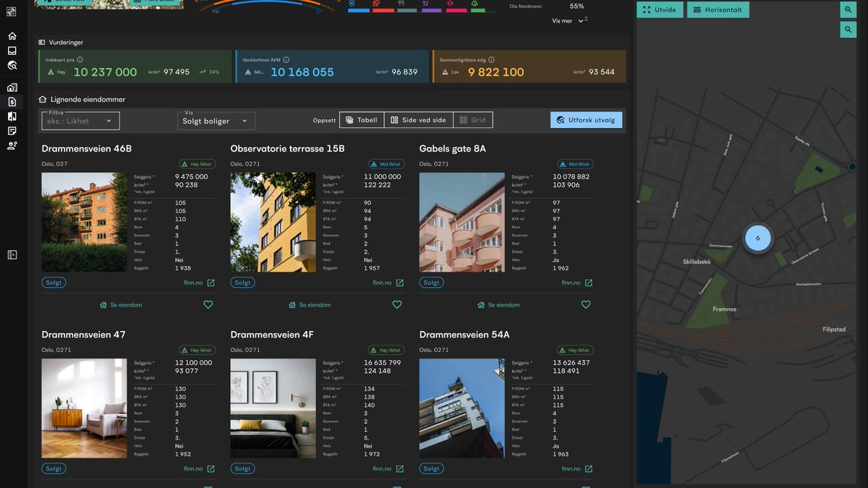Click the Vurderinger section heading
Screen dimensions: 868x488
pyautogui.click(x=66, y=43)
